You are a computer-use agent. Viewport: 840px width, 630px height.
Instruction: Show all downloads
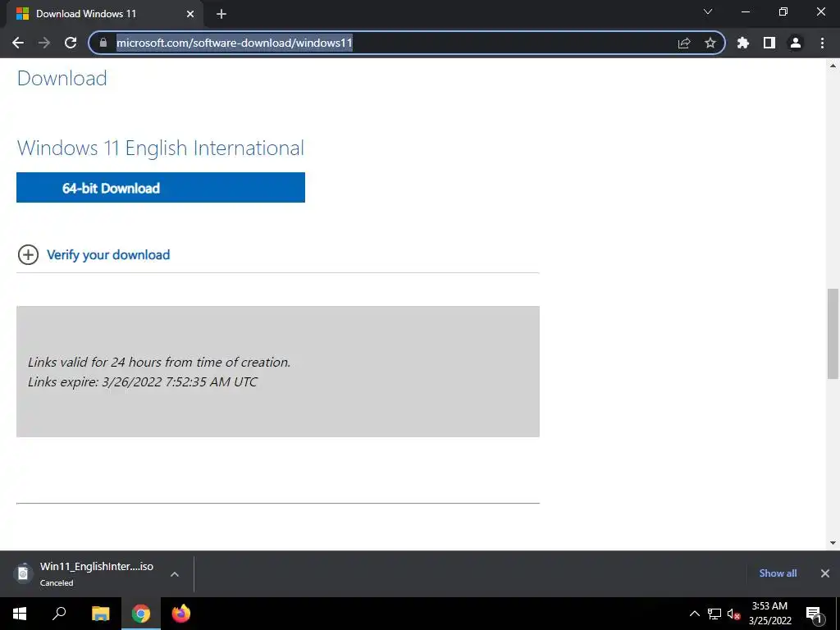pyautogui.click(x=778, y=573)
